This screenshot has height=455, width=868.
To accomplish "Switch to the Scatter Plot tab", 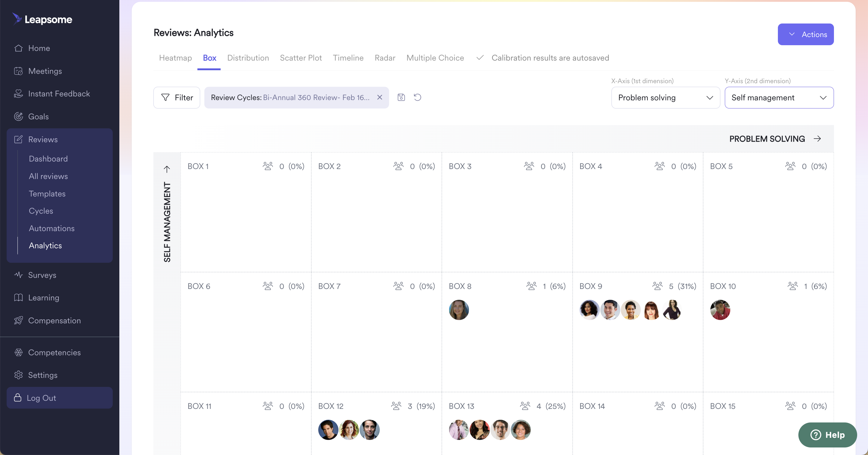I will (300, 58).
